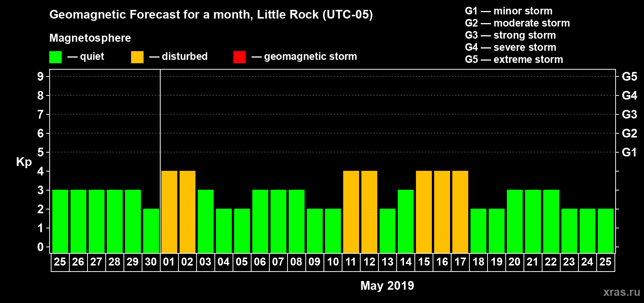Viewport: 644px width, 303px height.
Task: Click the green bar above date 28
Action: (x=115, y=221)
